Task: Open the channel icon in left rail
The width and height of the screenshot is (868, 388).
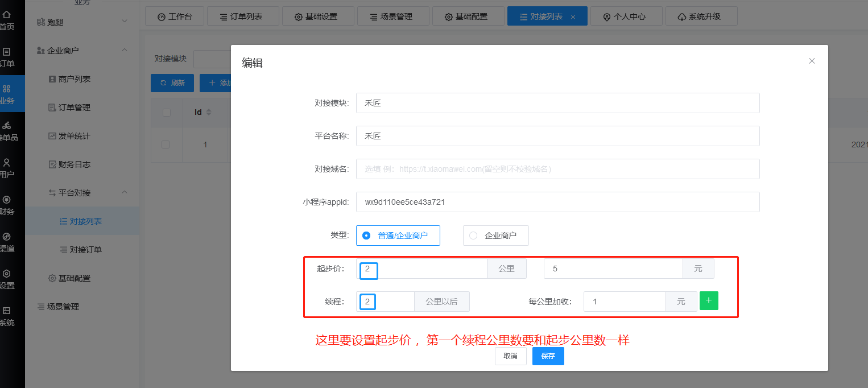Action: [x=7, y=236]
